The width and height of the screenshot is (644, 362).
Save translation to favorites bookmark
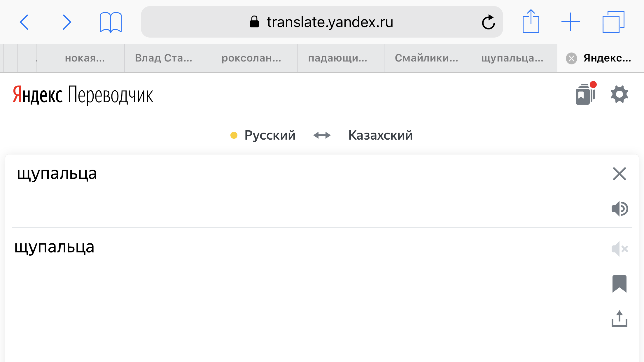[619, 284]
